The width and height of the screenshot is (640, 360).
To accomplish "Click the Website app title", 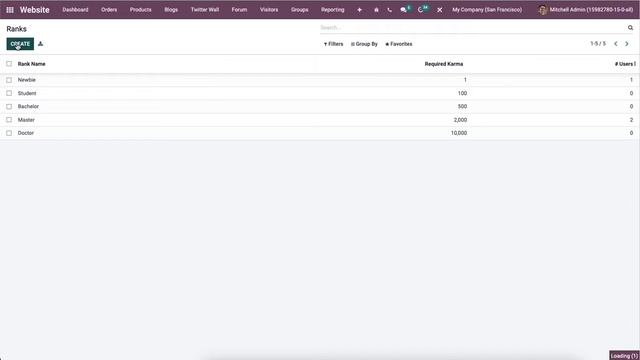I will coord(35,10).
